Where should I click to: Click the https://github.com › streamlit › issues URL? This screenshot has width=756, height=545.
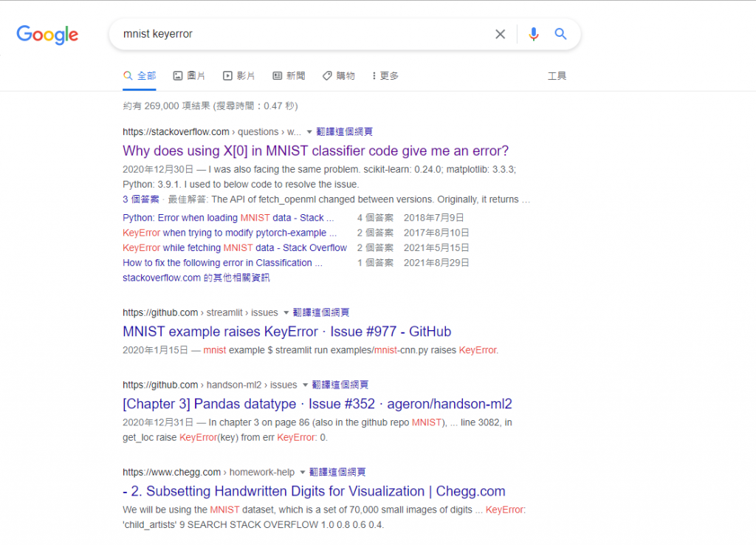click(200, 312)
